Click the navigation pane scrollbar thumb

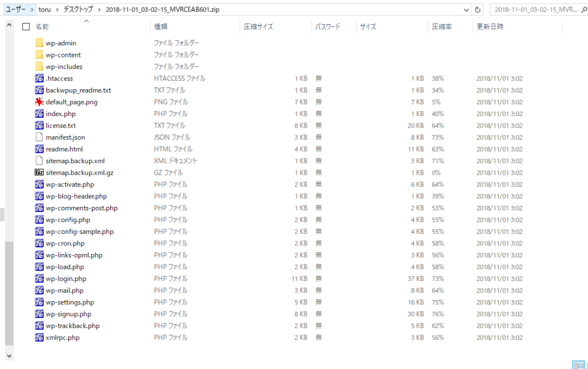(x=9, y=293)
